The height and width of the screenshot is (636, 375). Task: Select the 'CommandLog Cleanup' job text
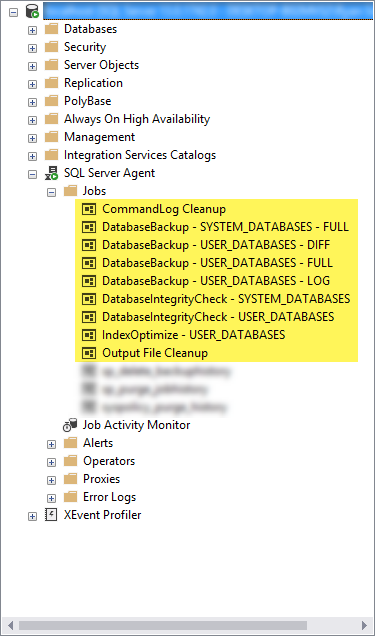coord(164,209)
